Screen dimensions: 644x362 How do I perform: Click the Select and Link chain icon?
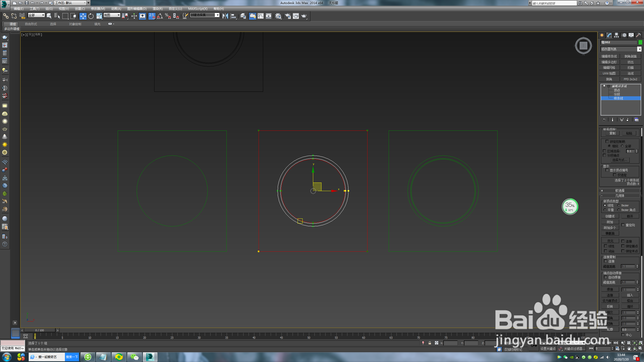pyautogui.click(x=6, y=16)
